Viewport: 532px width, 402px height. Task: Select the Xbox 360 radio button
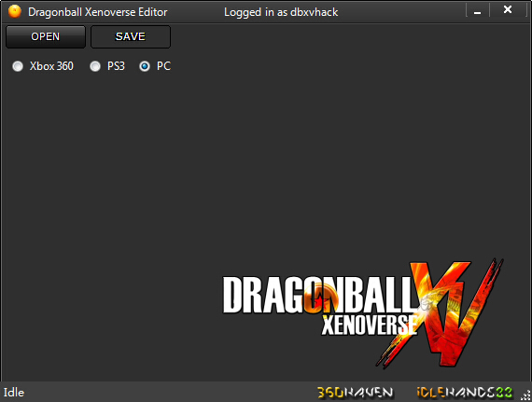[x=18, y=66]
